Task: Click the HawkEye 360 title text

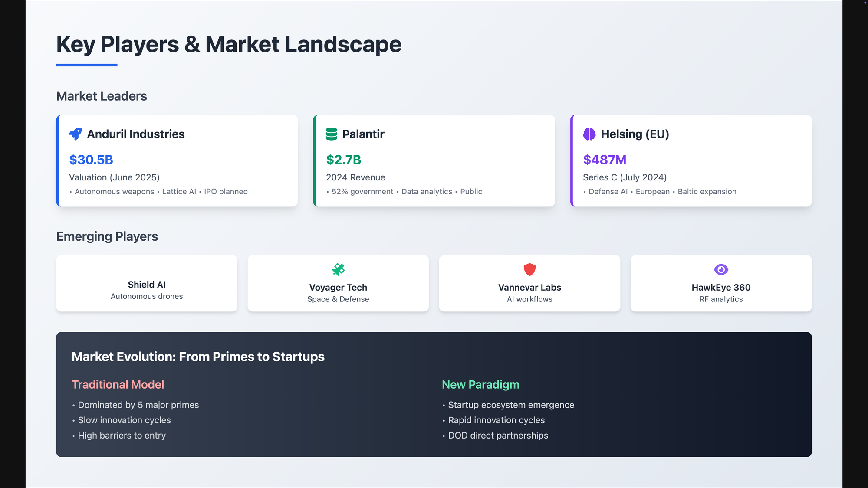Action: tap(721, 287)
